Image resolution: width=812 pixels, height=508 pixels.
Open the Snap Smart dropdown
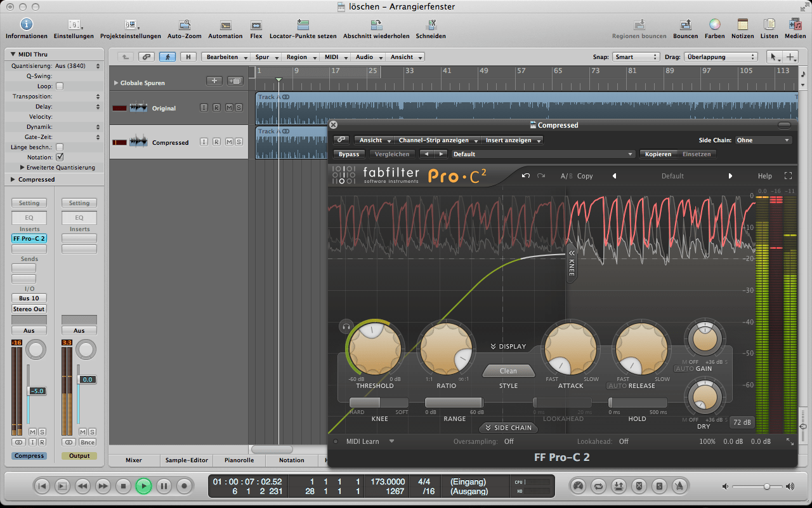tap(636, 57)
